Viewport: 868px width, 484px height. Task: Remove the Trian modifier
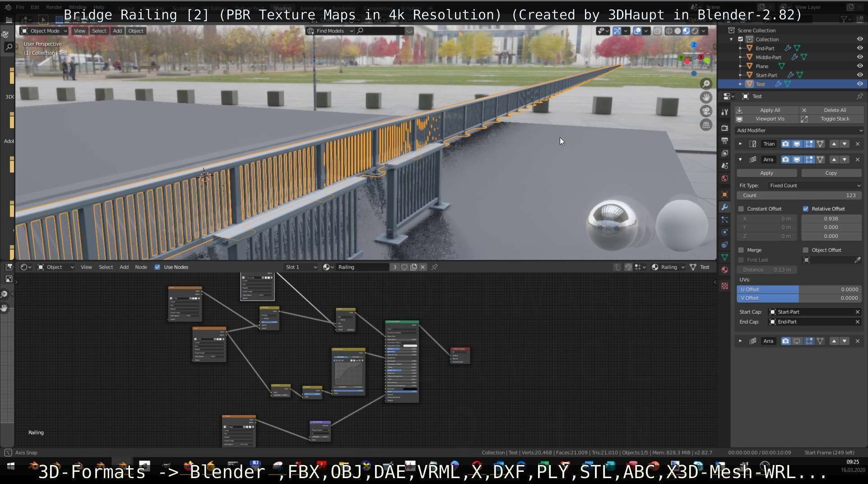click(x=858, y=144)
